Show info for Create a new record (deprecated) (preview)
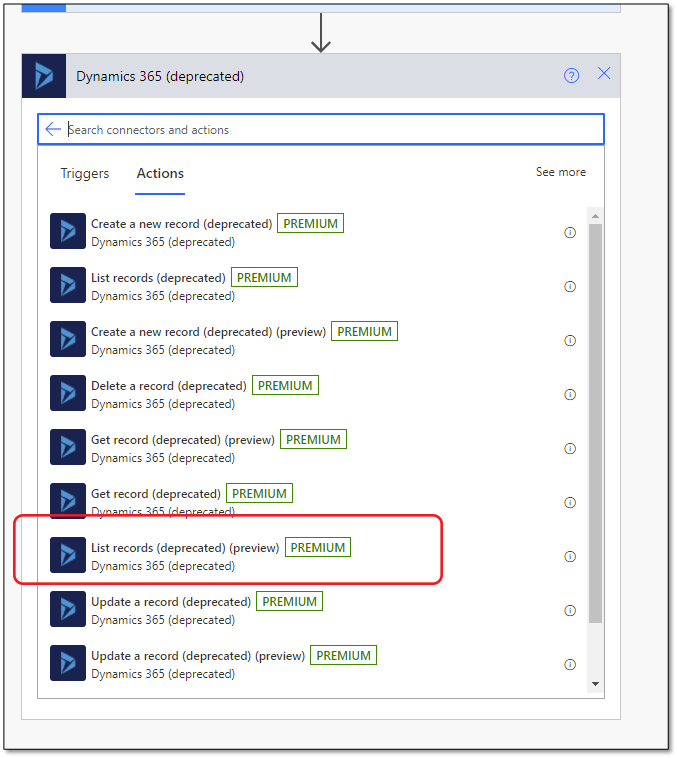This screenshot has width=677, height=758. coord(570,341)
